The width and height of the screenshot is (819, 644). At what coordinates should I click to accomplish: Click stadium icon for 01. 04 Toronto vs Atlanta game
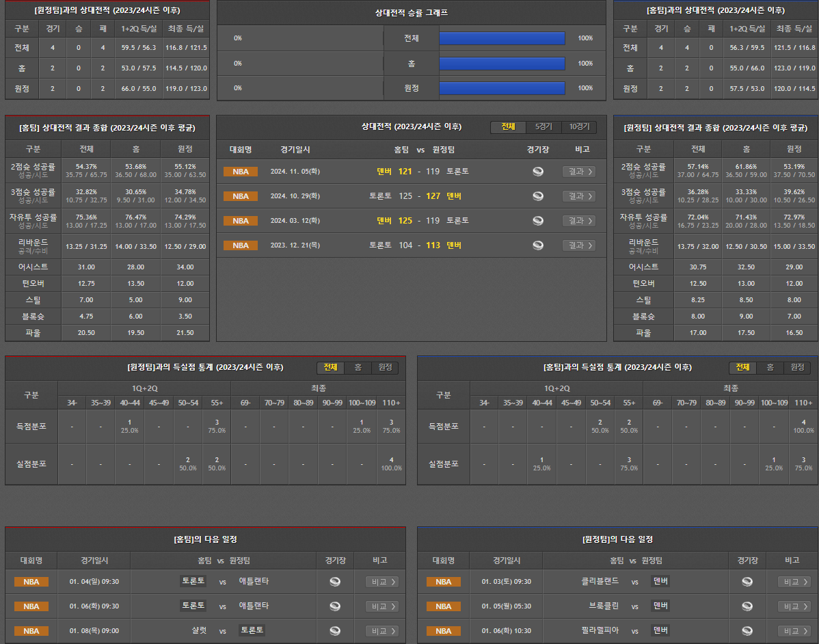(x=335, y=582)
